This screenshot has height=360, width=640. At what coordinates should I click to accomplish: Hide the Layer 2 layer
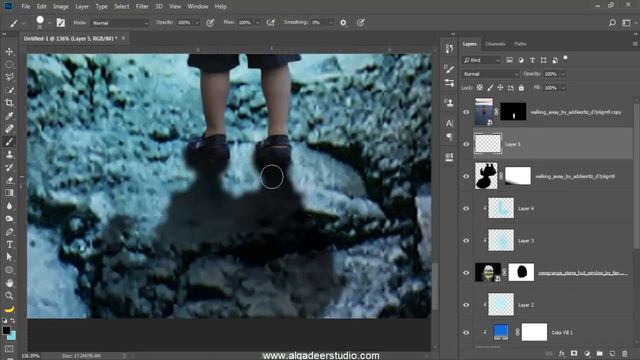click(466, 305)
